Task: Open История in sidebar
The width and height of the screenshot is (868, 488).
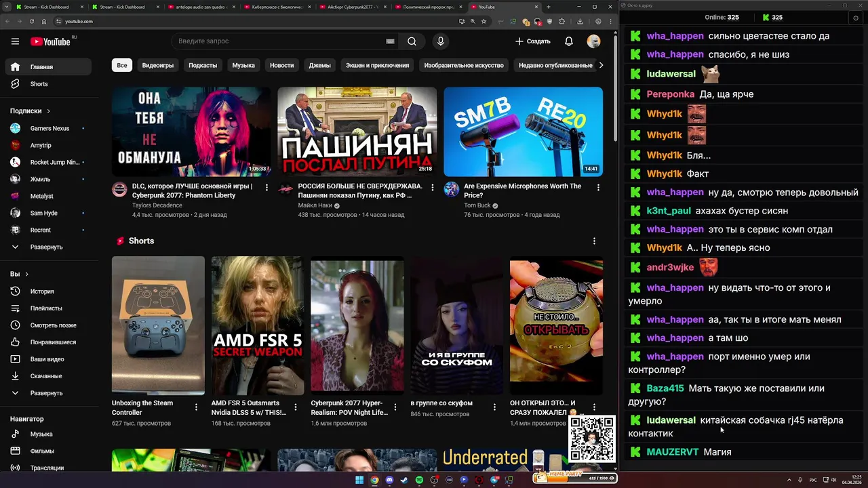Action: (48, 291)
